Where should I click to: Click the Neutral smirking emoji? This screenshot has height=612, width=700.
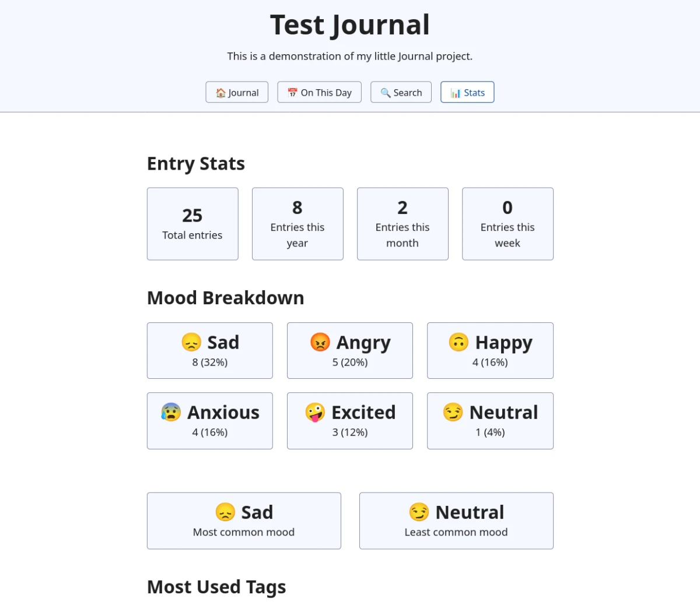tap(453, 413)
